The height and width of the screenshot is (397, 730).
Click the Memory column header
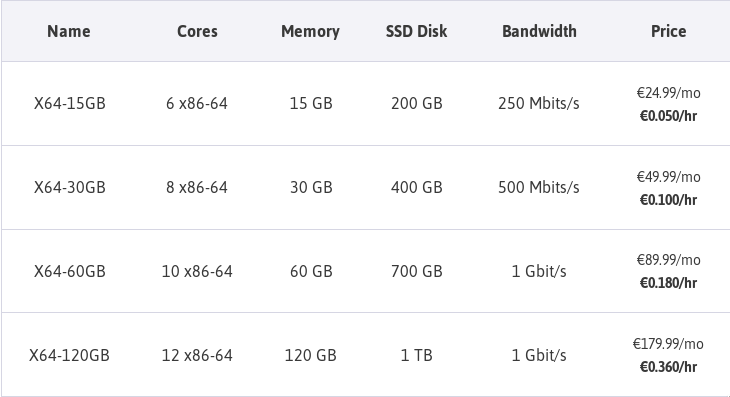[x=310, y=31]
